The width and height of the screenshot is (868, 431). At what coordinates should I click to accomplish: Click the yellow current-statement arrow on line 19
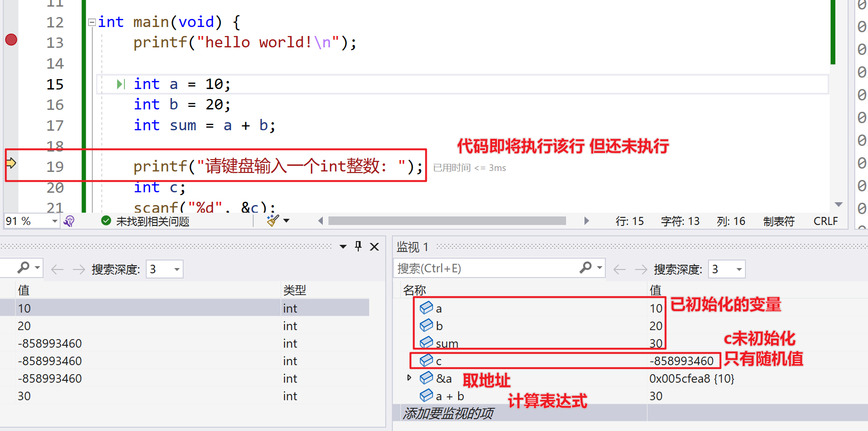coord(11,163)
